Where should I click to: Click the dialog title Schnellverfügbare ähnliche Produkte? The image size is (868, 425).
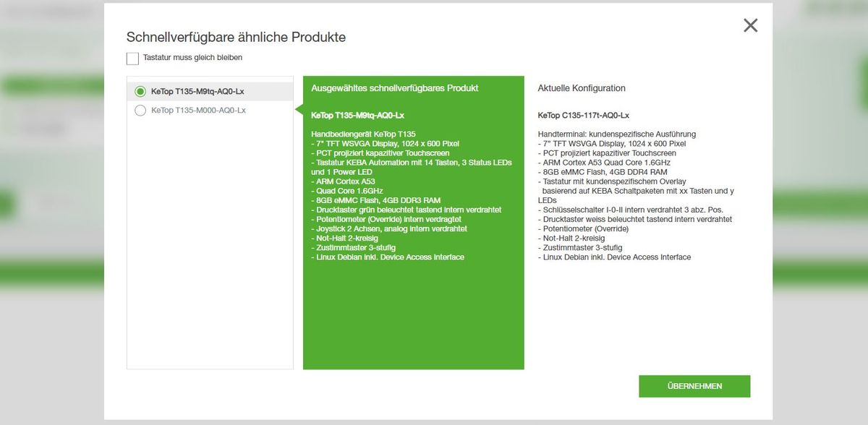pyautogui.click(x=236, y=37)
